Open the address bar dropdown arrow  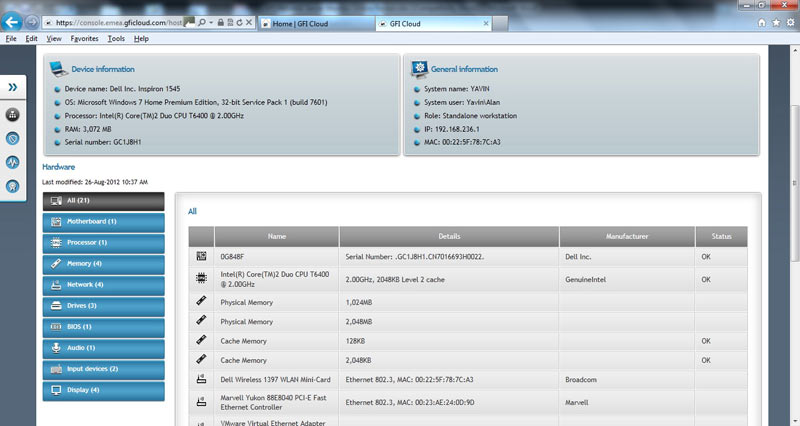[x=211, y=22]
